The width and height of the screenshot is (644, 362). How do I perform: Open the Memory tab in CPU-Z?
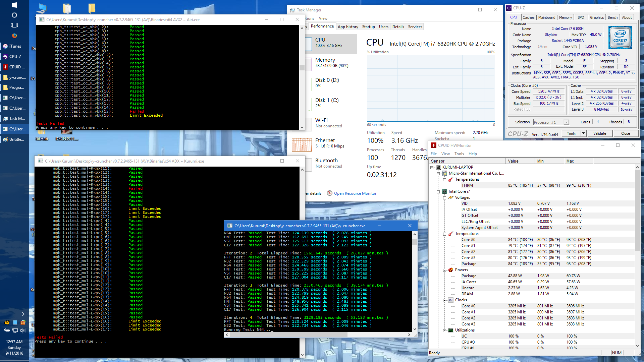click(566, 17)
